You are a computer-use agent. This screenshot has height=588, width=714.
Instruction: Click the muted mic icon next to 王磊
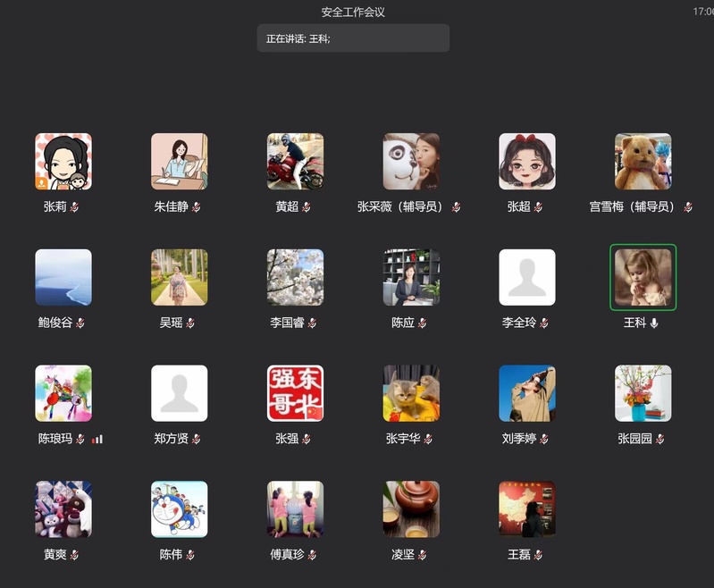click(x=539, y=556)
